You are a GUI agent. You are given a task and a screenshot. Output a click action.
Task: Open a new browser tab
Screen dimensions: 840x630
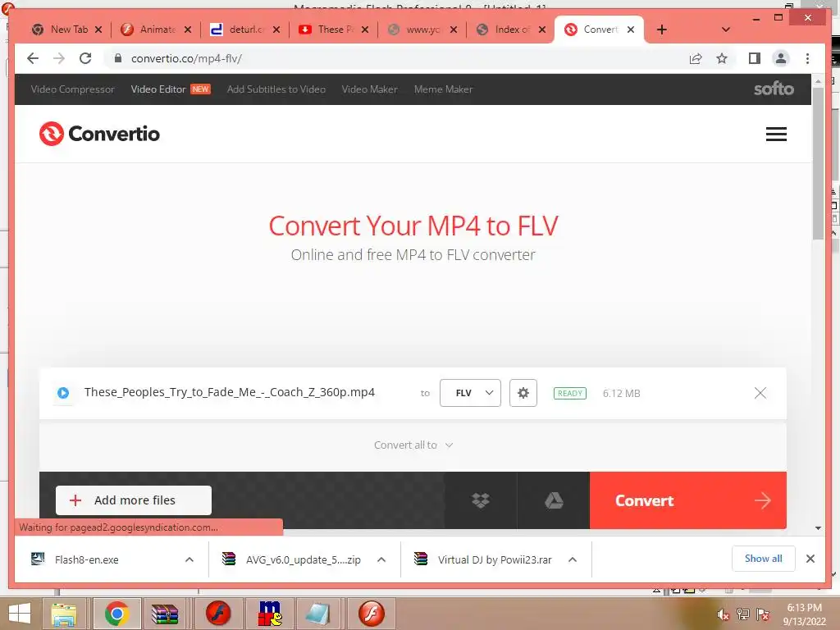(662, 30)
